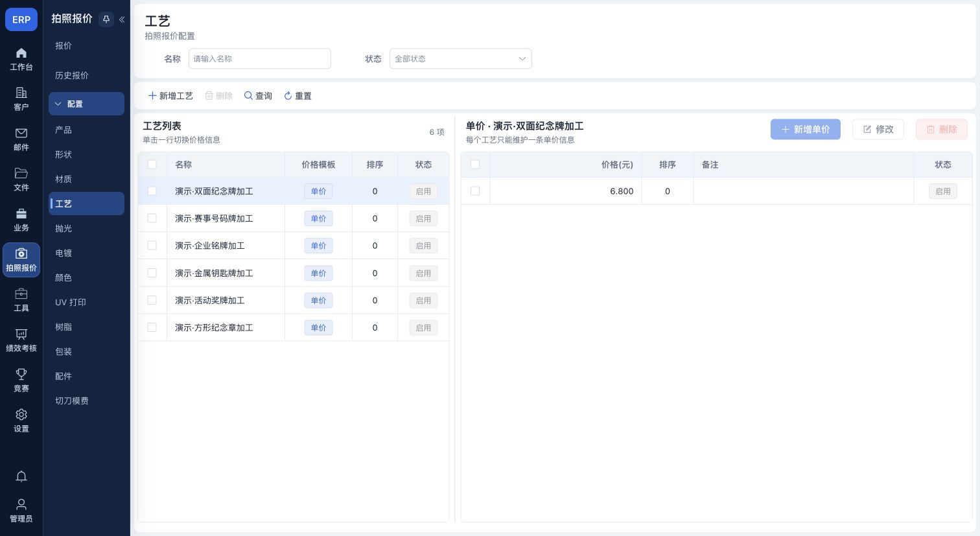Tick checkbox for 演示·双面纪念牌加工 row

coord(152,191)
